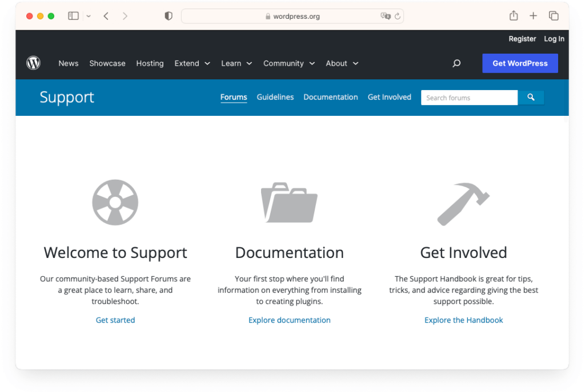585x392 pixels.
Task: Click the Documentation column heading
Action: pyautogui.click(x=290, y=253)
